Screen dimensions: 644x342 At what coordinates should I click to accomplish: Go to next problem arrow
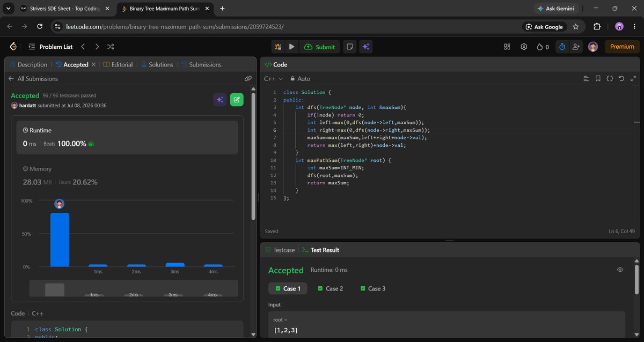(97, 47)
